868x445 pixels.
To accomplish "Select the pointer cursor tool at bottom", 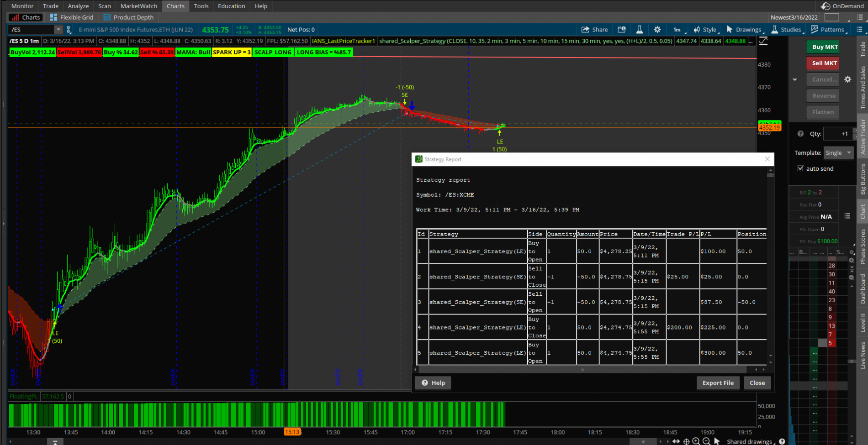I will [717, 441].
